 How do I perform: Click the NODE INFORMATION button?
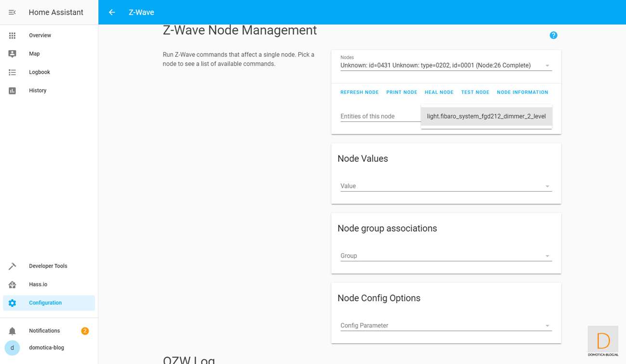522,92
